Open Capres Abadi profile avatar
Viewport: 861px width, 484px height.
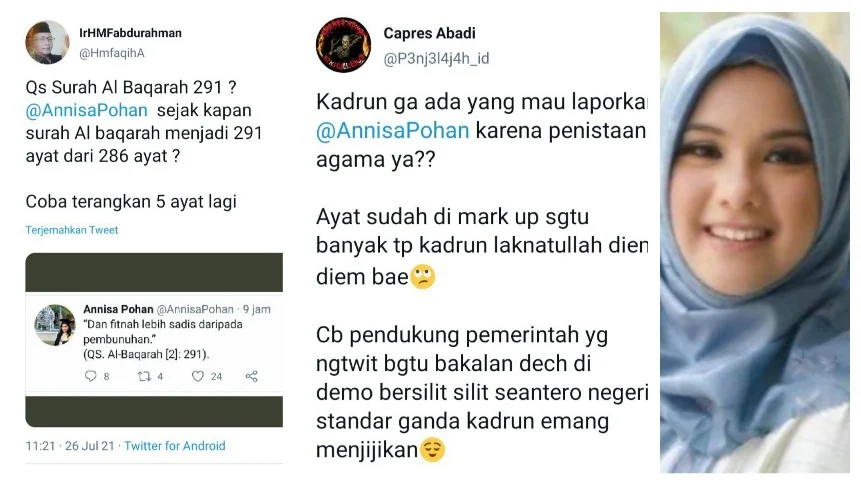(343, 44)
